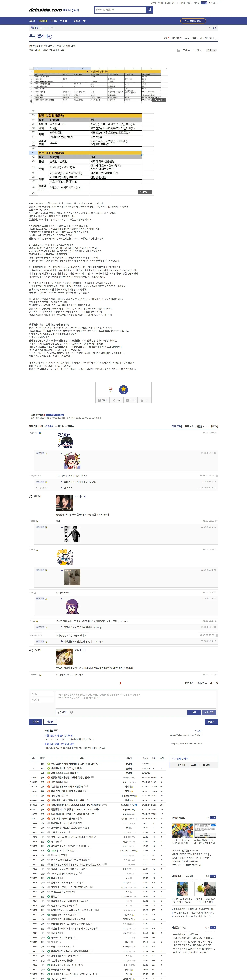This screenshot has height=980, width=247.
Task: Click the star 개념 recommend icon
Action: tap(124, 390)
